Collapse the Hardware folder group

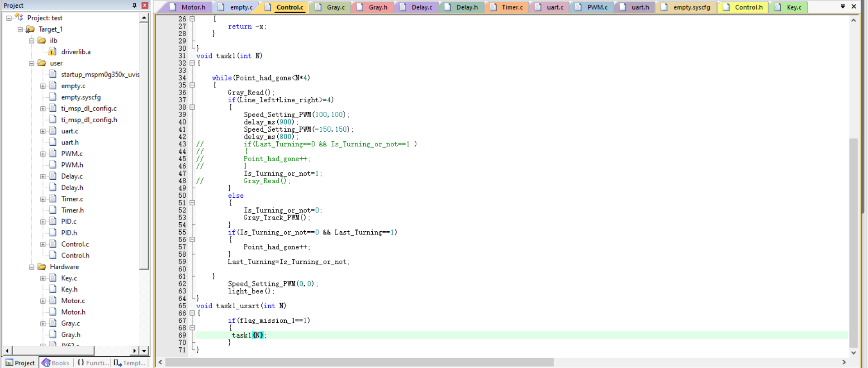click(32, 267)
